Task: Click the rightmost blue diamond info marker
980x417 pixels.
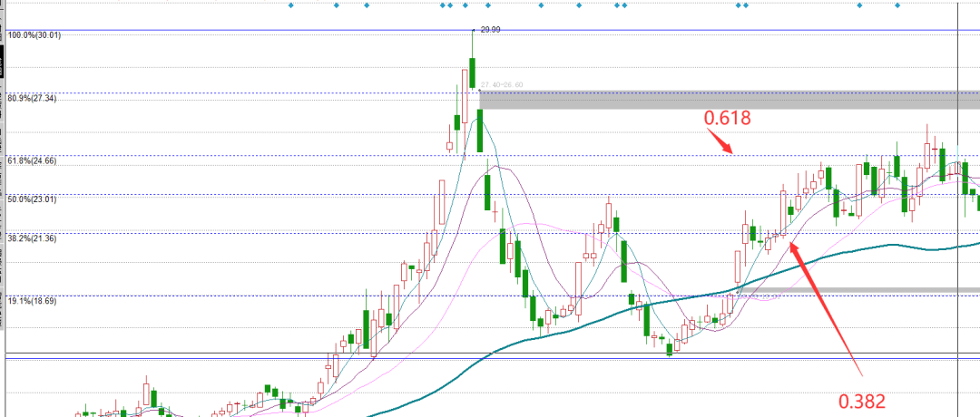Action: point(897,5)
